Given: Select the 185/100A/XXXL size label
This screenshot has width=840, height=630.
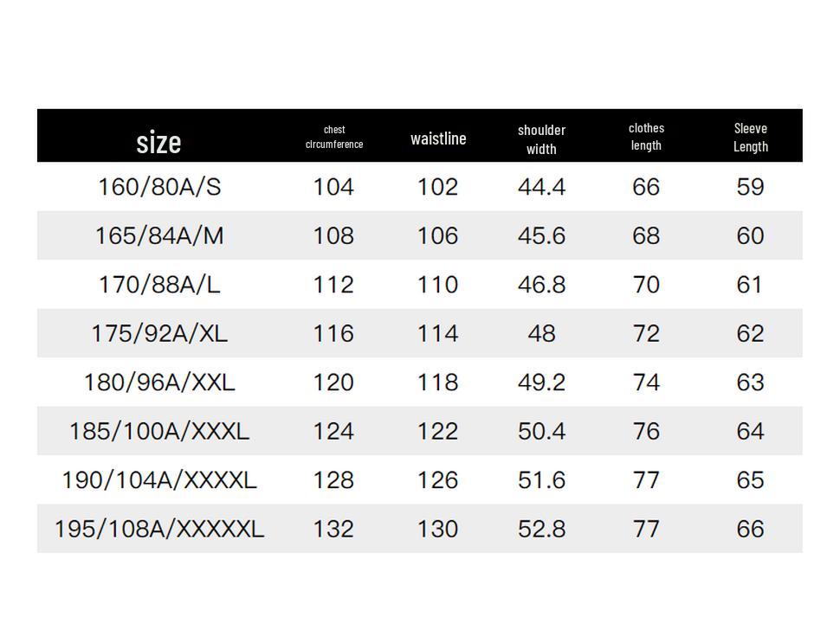Looking at the screenshot, I should pyautogui.click(x=158, y=431).
